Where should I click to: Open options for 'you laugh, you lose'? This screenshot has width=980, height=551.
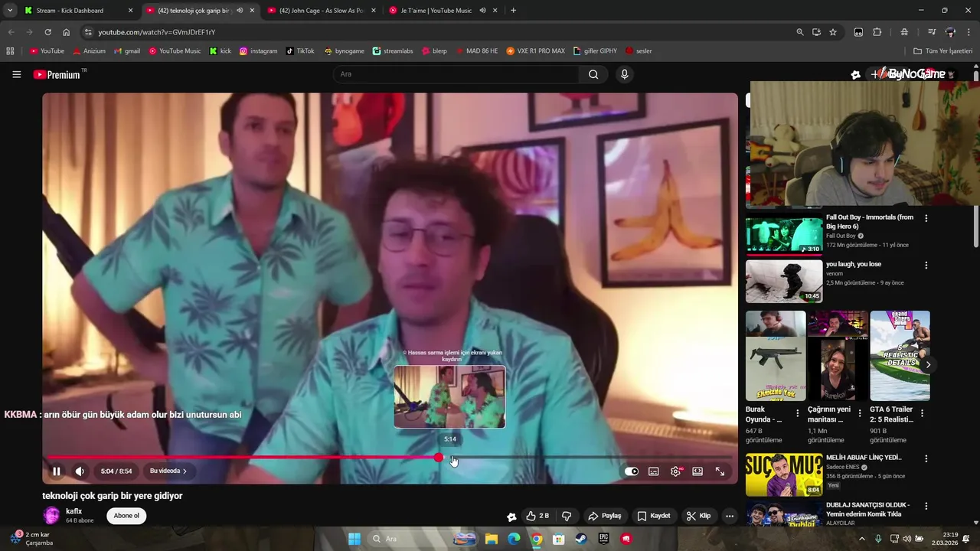(x=926, y=266)
